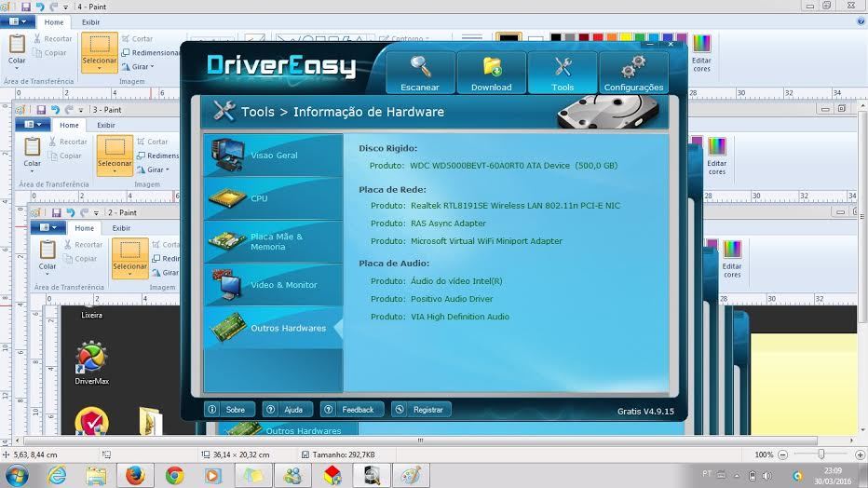
Task: Click Colar icon in 2 - Paint window
Action: coord(47,250)
